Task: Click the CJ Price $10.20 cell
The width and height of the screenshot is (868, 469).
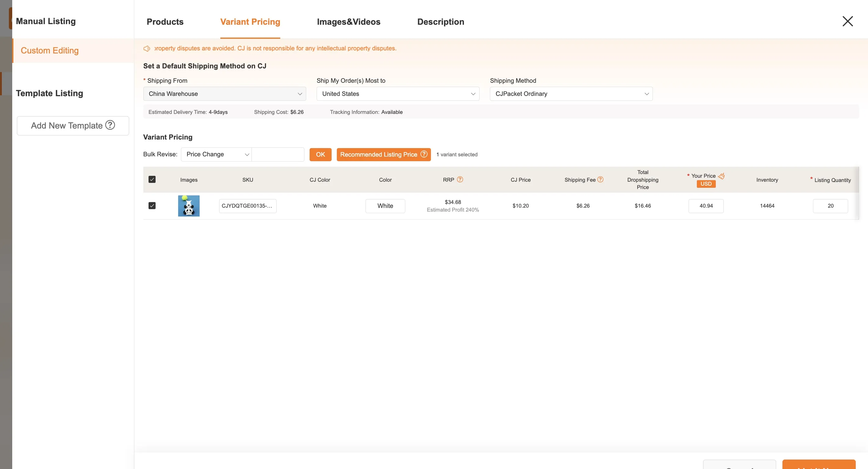Action: [520, 206]
